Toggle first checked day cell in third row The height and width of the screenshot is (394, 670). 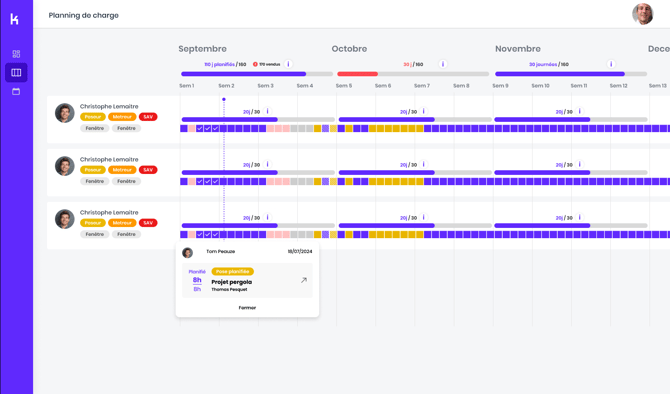pos(200,235)
